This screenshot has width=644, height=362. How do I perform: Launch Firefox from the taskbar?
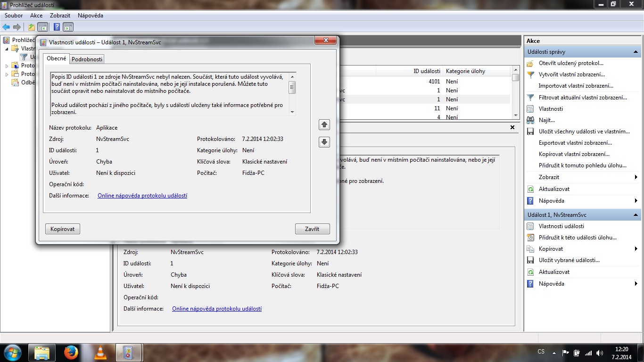pyautogui.click(x=71, y=353)
